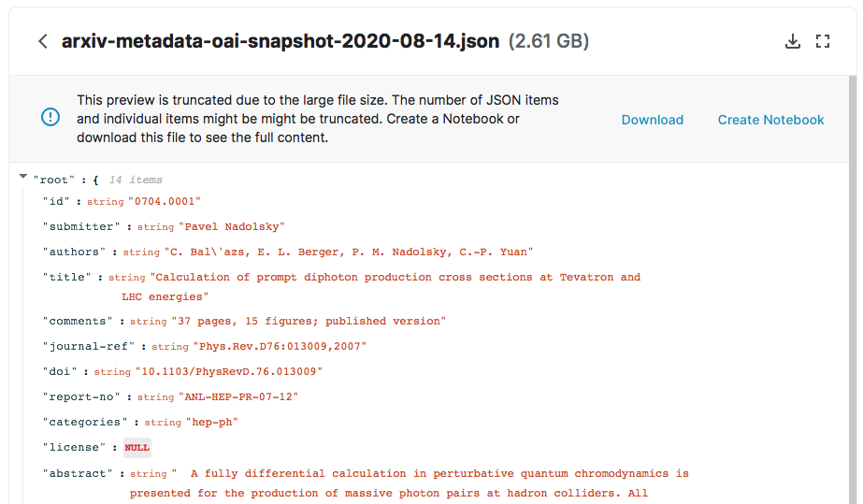The width and height of the screenshot is (863, 504).
Task: Click the file title arxiv-metadata-oai-snapshot-2020-08-14.json
Action: 280,41
